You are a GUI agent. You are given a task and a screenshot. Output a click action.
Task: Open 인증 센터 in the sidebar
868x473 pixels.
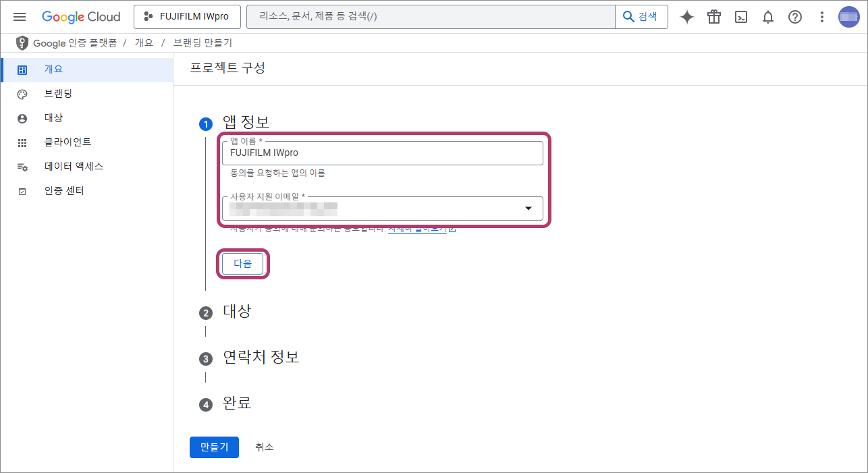tap(86, 191)
